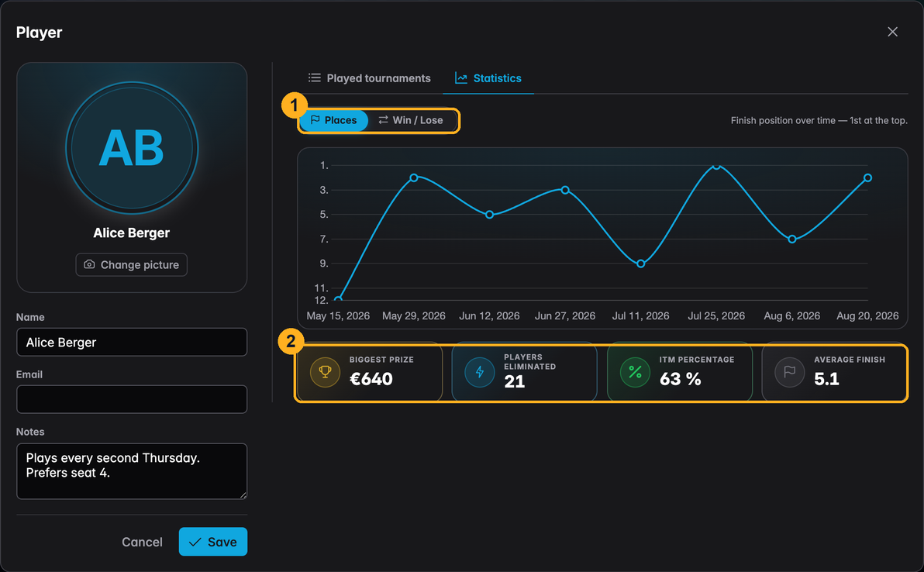Focus the Name input field

(132, 343)
